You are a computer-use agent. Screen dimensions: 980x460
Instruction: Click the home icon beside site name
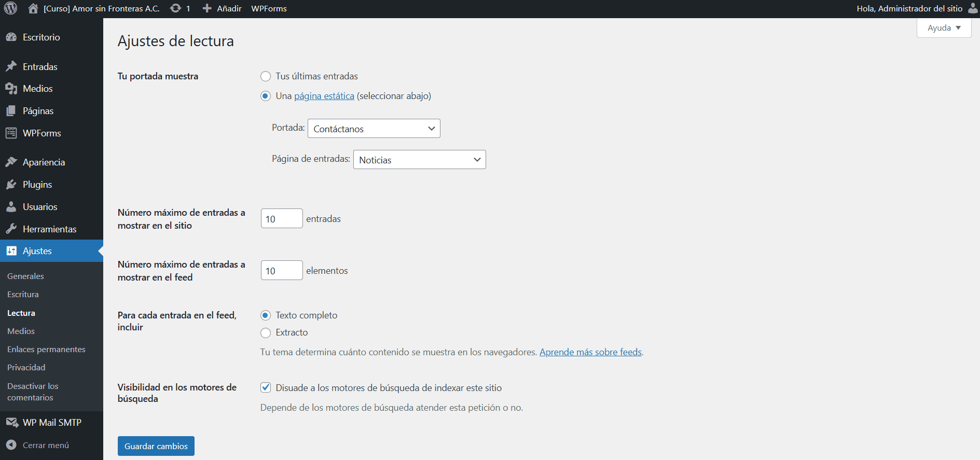pyautogui.click(x=33, y=8)
